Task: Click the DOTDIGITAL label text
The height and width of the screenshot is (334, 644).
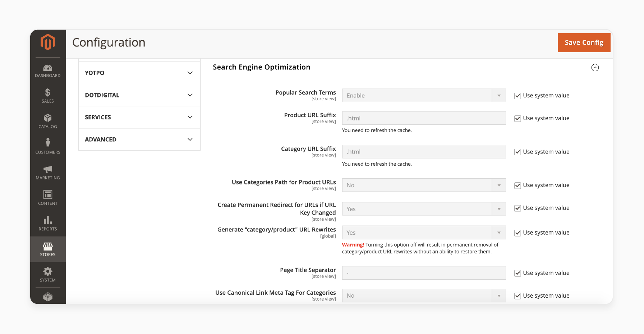Action: click(x=102, y=95)
